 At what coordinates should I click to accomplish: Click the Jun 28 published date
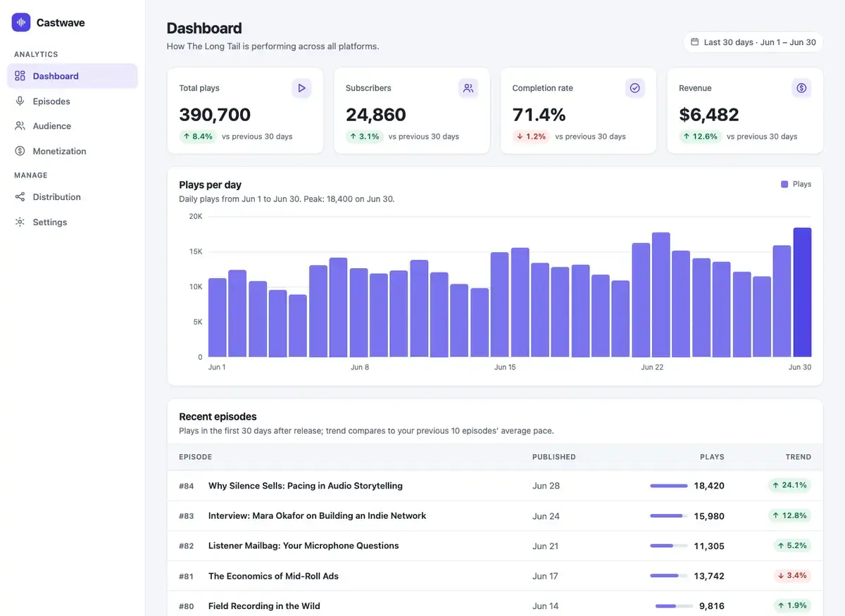point(546,486)
